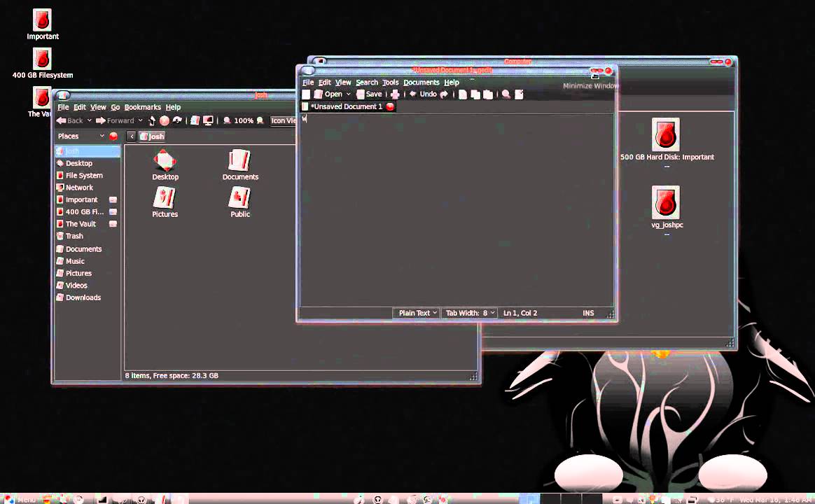This screenshot has height=504, width=815.
Task: Click the Copy icon in gedit toolbar
Action: [x=475, y=94]
